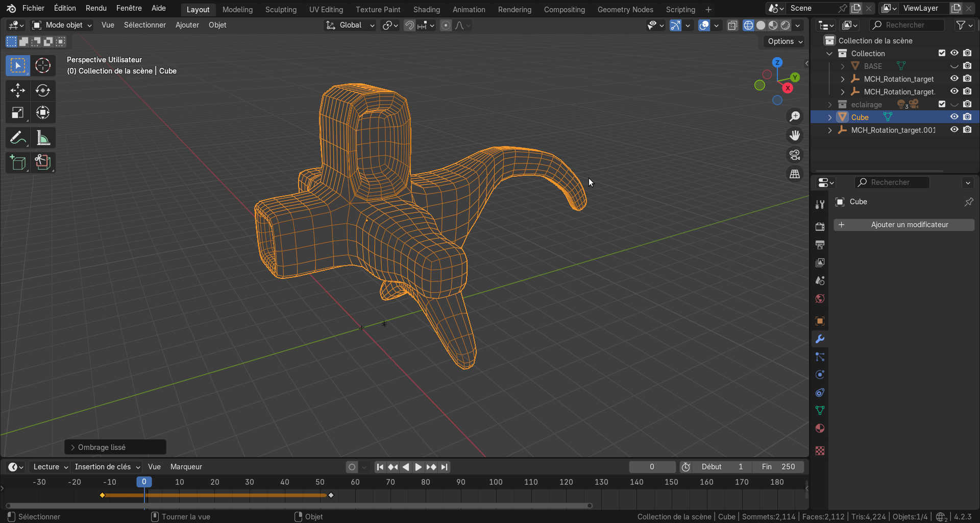Toggle visibility of MCH_Rotation_target.001
The height and width of the screenshot is (523, 980).
954,130
